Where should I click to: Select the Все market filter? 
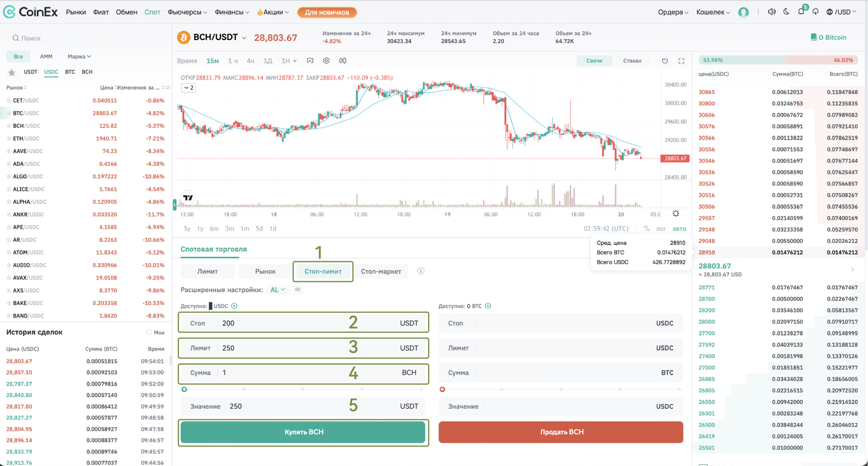point(18,57)
